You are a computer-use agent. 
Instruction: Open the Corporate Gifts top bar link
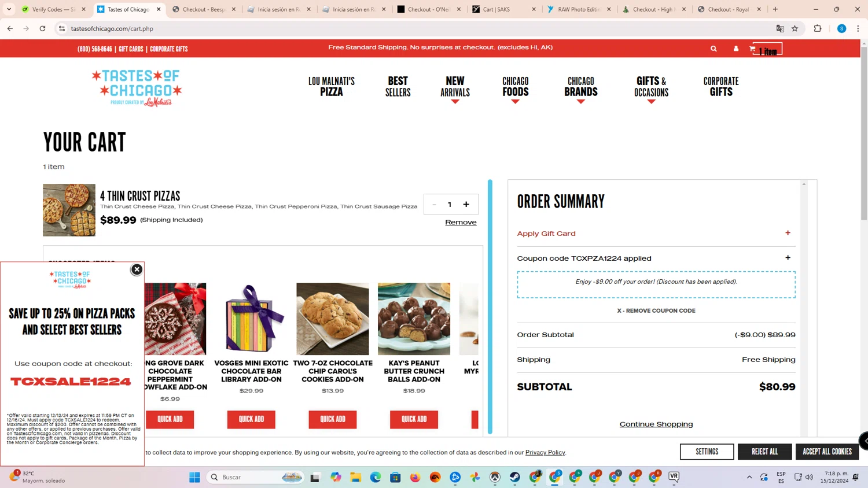169,49
